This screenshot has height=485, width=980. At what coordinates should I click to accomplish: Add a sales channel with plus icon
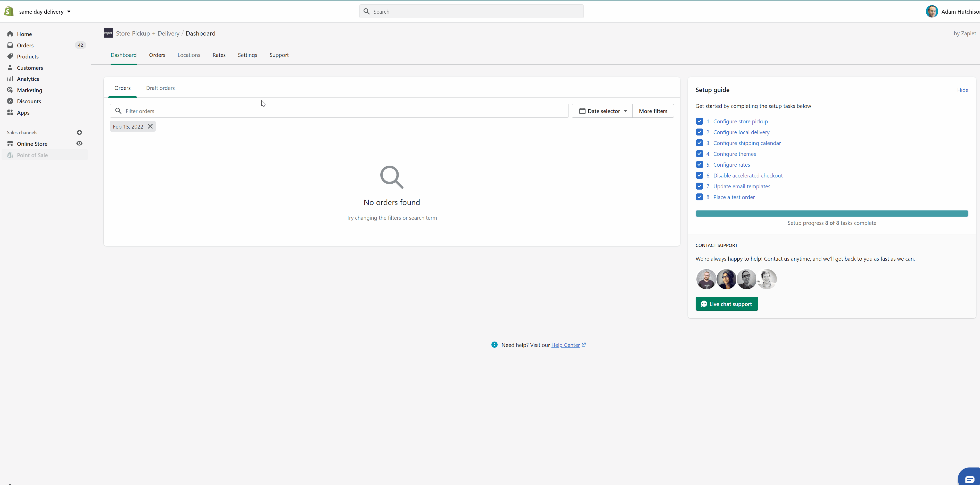point(79,132)
